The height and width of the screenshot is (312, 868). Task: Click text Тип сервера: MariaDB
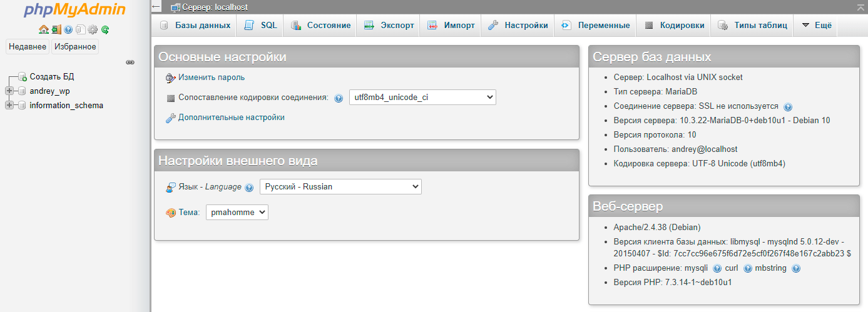tap(655, 92)
